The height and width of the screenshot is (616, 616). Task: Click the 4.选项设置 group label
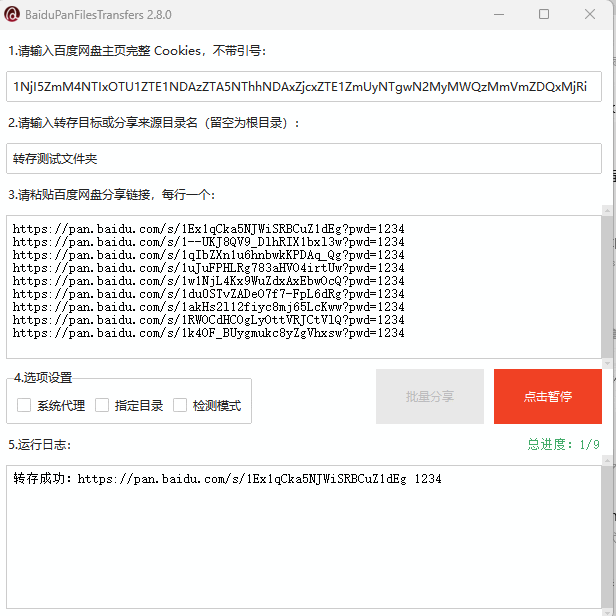(x=43, y=378)
